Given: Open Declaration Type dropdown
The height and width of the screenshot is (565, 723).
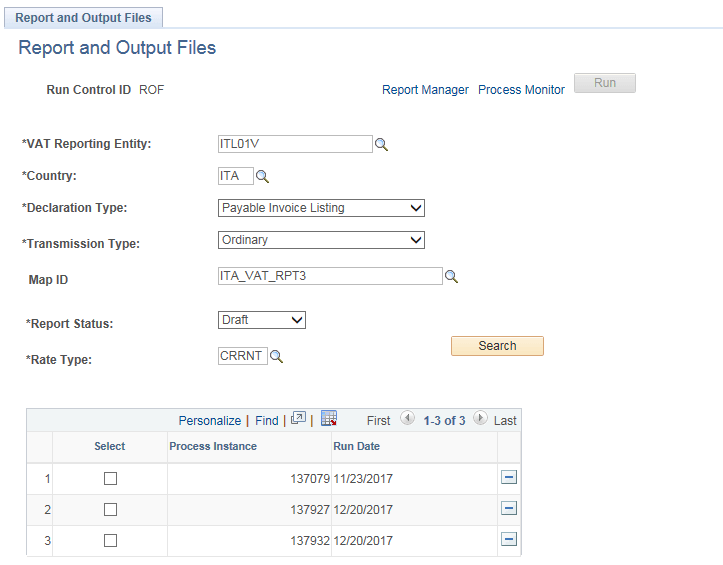Looking at the screenshot, I should pos(321,208).
